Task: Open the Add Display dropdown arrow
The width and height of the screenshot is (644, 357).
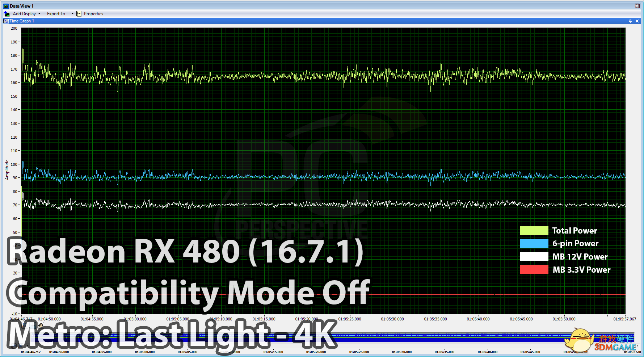Action: pos(39,14)
